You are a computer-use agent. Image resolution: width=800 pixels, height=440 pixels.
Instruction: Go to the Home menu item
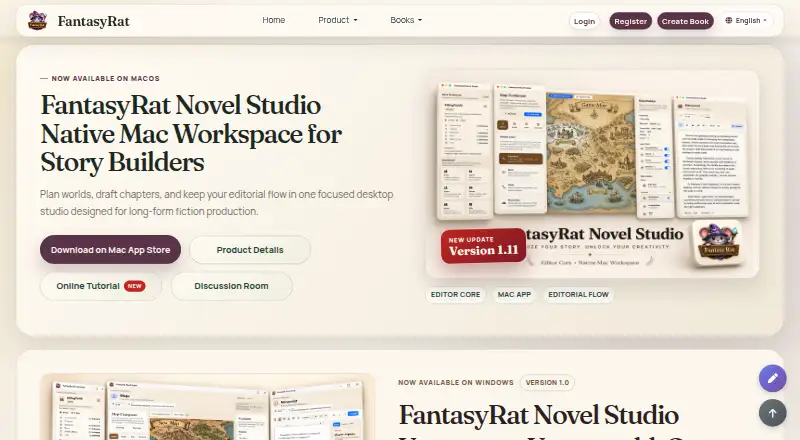[273, 20]
